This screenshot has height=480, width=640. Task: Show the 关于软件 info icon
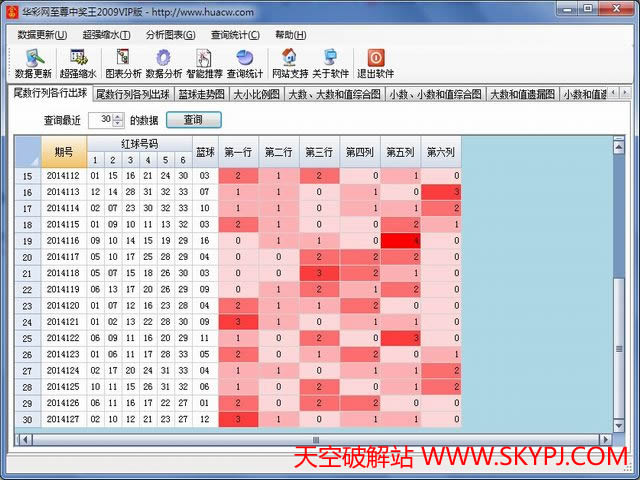pyautogui.click(x=331, y=64)
